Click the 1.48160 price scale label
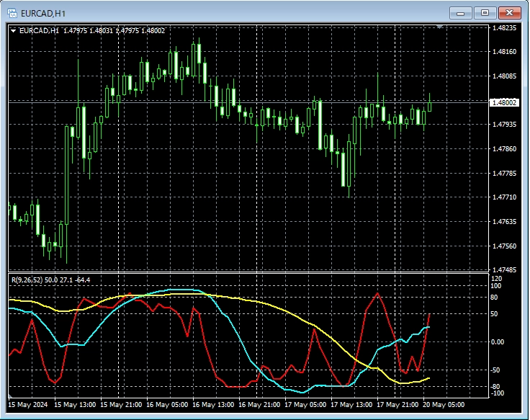Viewport: 530px width, 420px height. click(x=504, y=52)
